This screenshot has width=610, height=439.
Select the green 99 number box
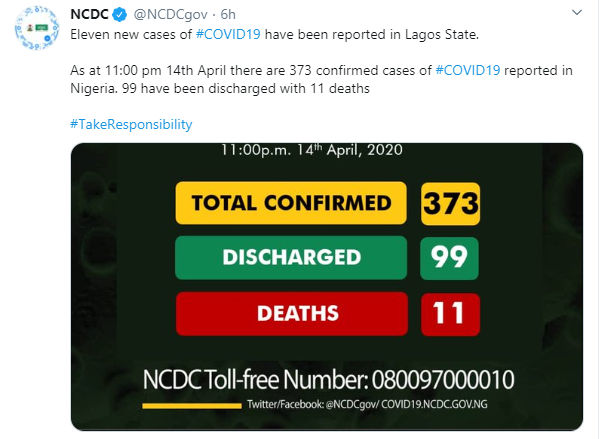click(450, 257)
